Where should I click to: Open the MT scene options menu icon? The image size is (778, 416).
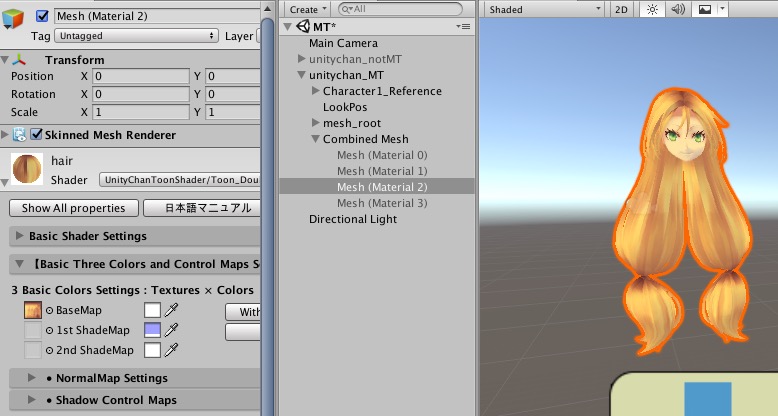click(463, 26)
